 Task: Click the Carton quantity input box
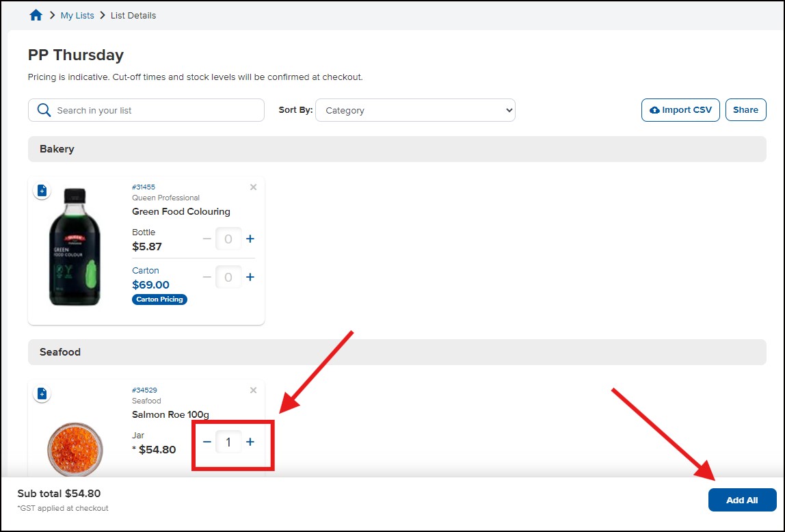(228, 277)
